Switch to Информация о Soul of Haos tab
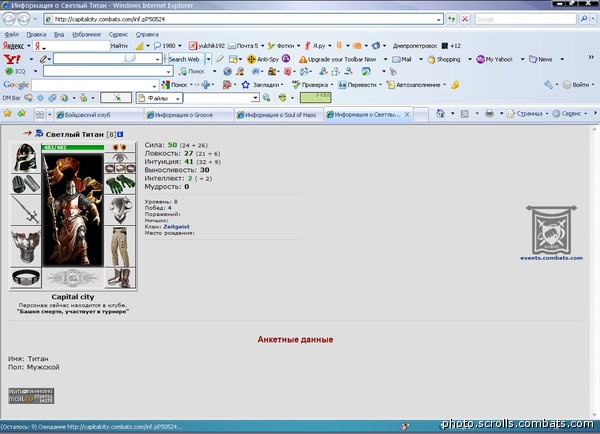The image size is (600, 434). [x=279, y=115]
